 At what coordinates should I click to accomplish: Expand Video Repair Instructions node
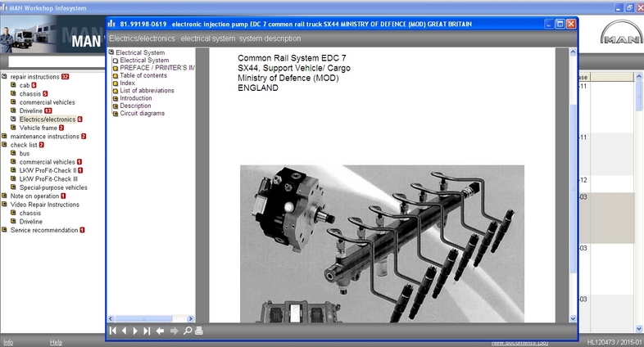(4, 204)
